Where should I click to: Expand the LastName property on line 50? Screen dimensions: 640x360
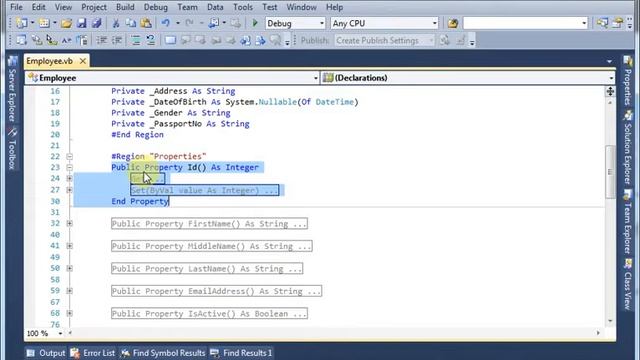(x=69, y=269)
